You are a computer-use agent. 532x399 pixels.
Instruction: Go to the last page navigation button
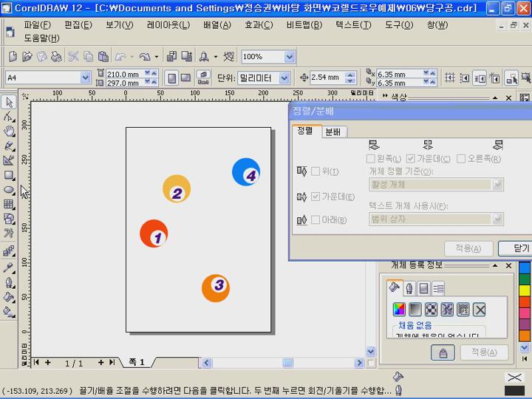112,363
